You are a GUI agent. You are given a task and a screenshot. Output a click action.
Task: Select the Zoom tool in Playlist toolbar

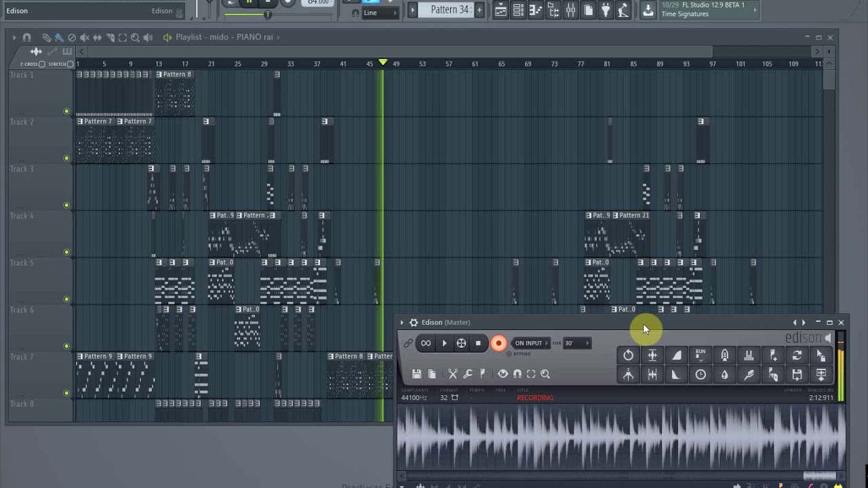[135, 37]
